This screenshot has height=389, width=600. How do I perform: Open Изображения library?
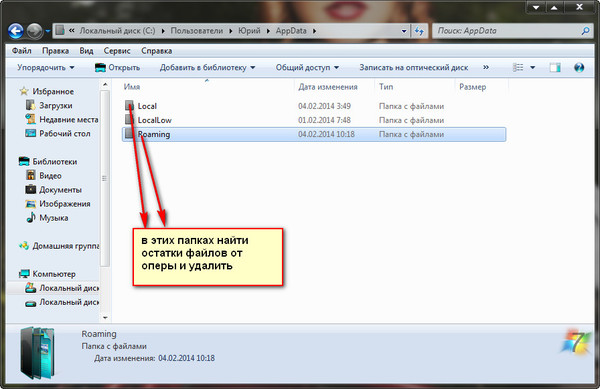pyautogui.click(x=65, y=204)
